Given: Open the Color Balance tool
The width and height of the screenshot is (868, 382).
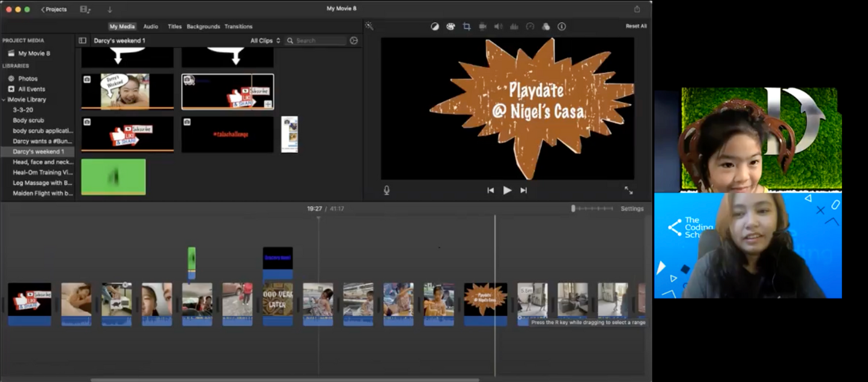Looking at the screenshot, I should click(x=435, y=26).
